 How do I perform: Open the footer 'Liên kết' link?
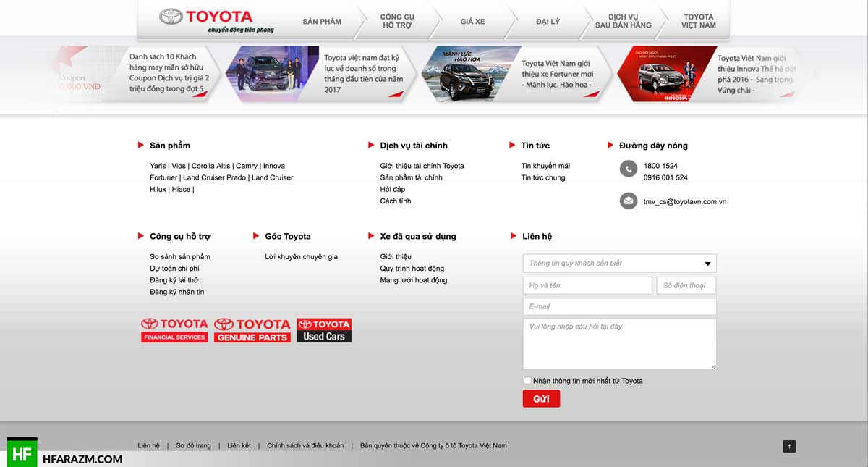[239, 445]
